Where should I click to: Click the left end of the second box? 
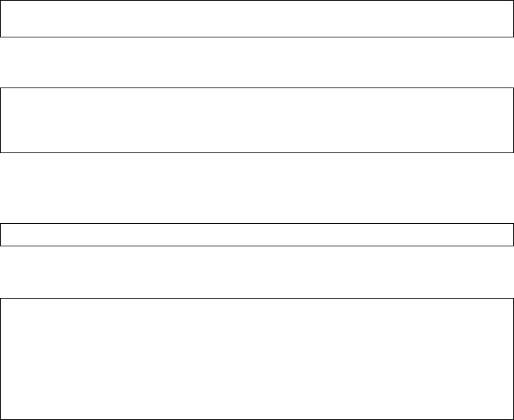13,120
